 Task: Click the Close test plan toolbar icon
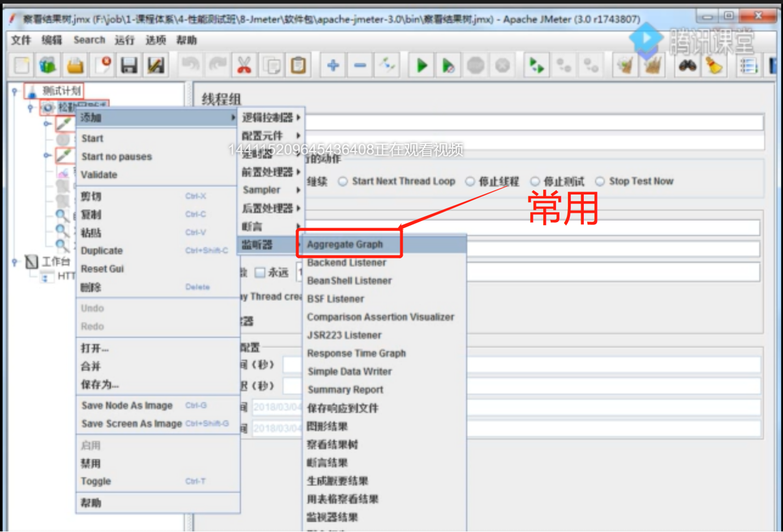(x=103, y=66)
